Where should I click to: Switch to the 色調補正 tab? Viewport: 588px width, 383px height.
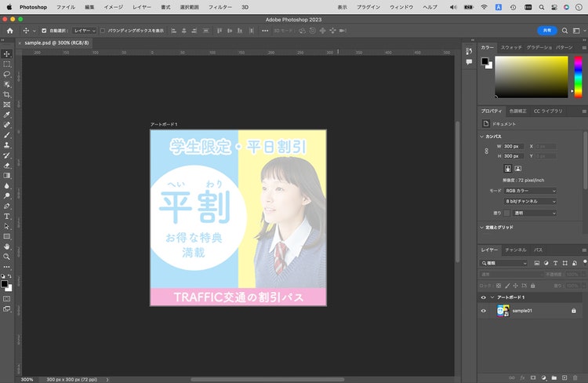[x=518, y=111]
